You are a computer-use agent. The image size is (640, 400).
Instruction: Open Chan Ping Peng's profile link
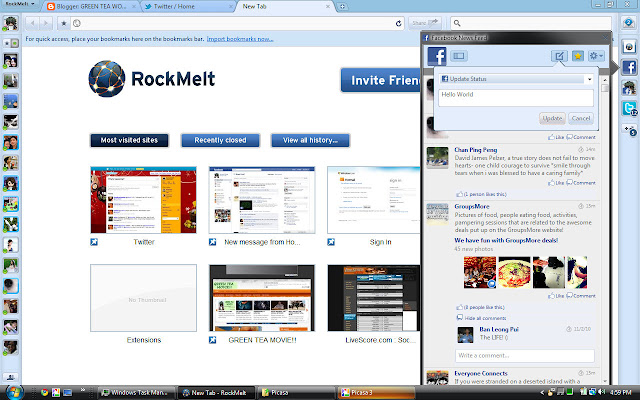pos(476,150)
